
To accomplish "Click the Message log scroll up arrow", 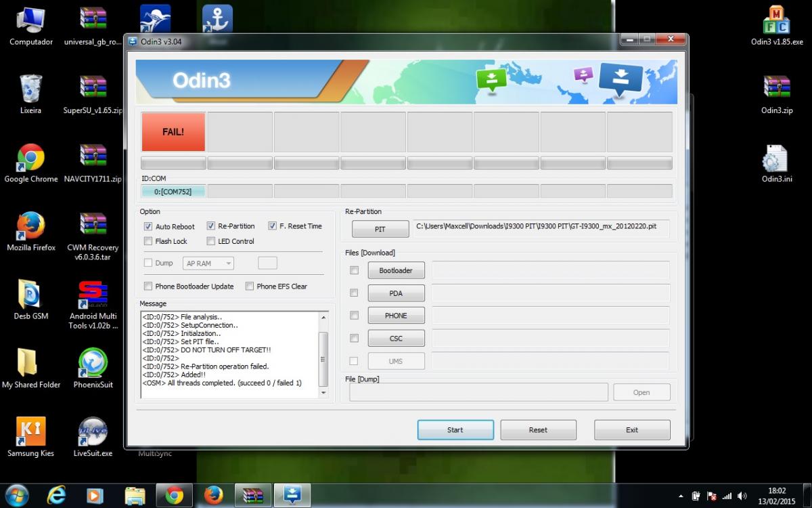I will pos(323,316).
